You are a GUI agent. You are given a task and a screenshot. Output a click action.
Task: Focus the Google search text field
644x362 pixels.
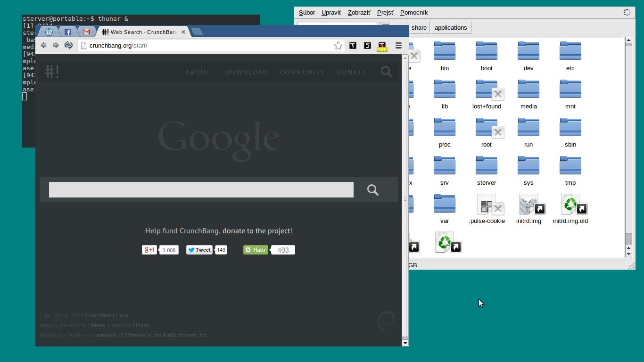201,189
